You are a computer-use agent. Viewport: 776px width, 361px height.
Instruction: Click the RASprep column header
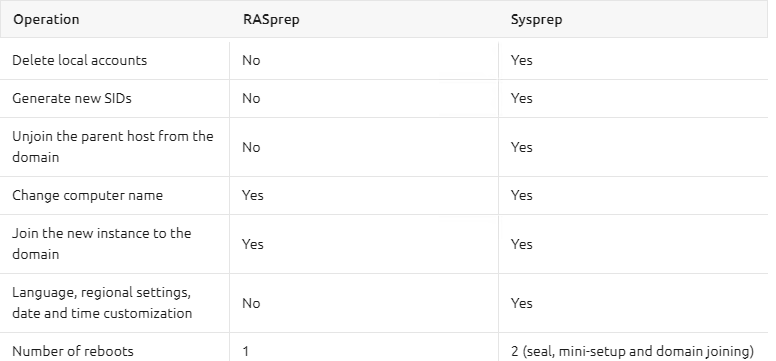[x=271, y=20]
